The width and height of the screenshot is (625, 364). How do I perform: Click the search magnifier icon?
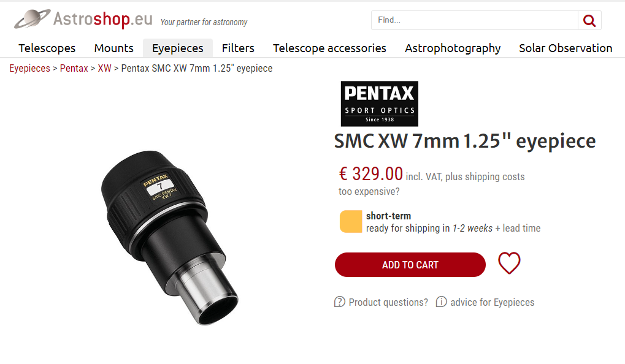[x=589, y=20]
